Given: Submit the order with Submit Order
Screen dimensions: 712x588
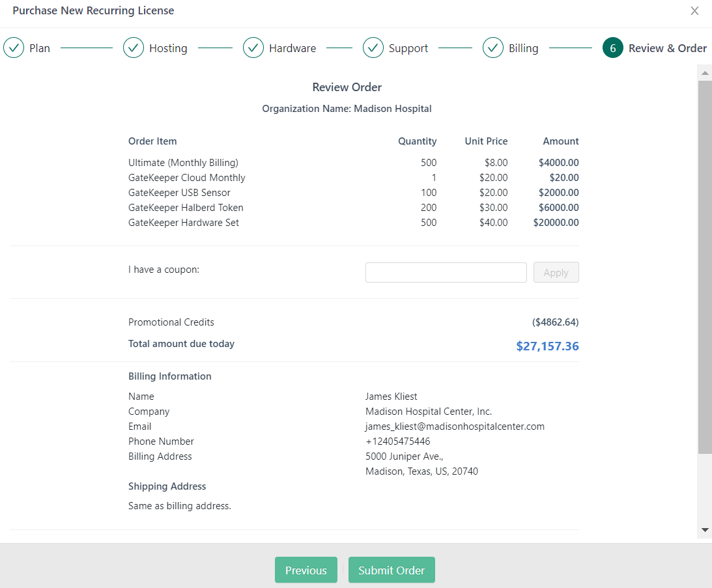Looking at the screenshot, I should [x=392, y=570].
